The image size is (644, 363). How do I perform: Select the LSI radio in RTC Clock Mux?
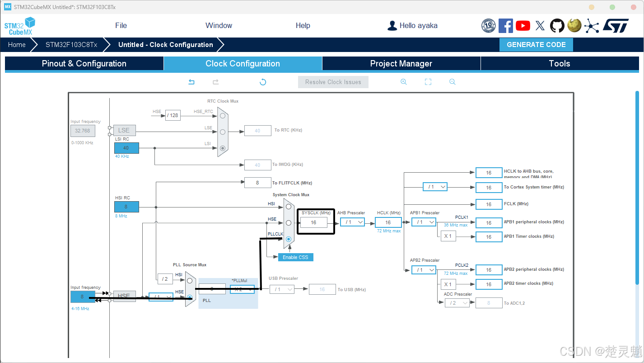(222, 148)
